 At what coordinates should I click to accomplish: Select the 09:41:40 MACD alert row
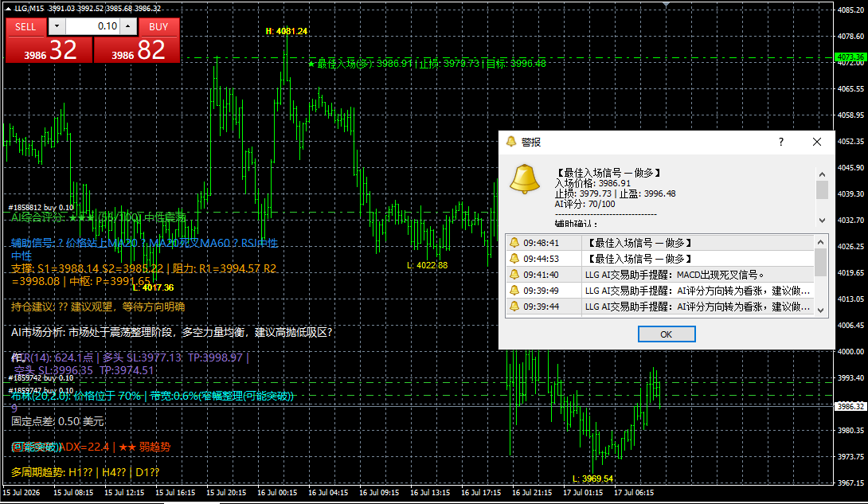[x=659, y=275]
